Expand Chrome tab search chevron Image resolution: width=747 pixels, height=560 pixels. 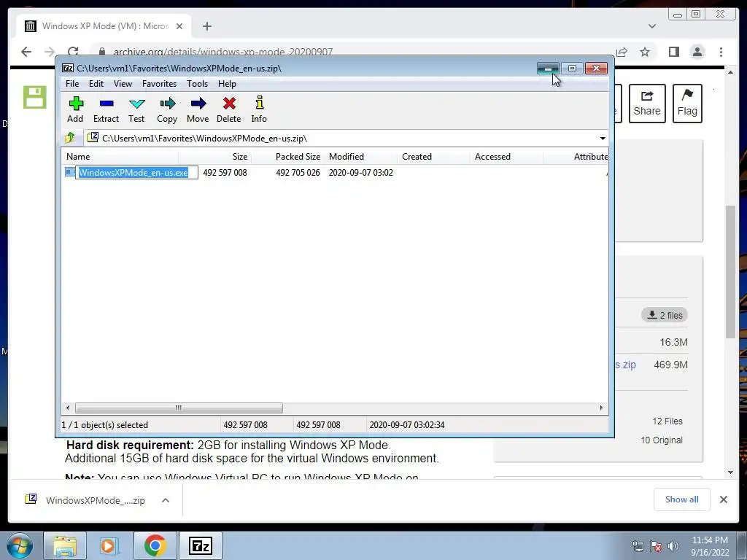click(x=652, y=26)
